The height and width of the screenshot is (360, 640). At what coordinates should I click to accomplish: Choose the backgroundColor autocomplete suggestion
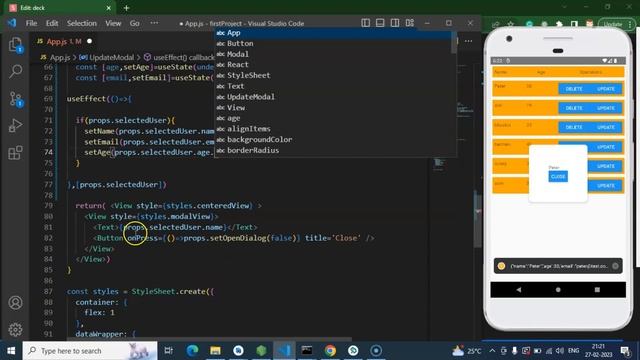pyautogui.click(x=332, y=140)
